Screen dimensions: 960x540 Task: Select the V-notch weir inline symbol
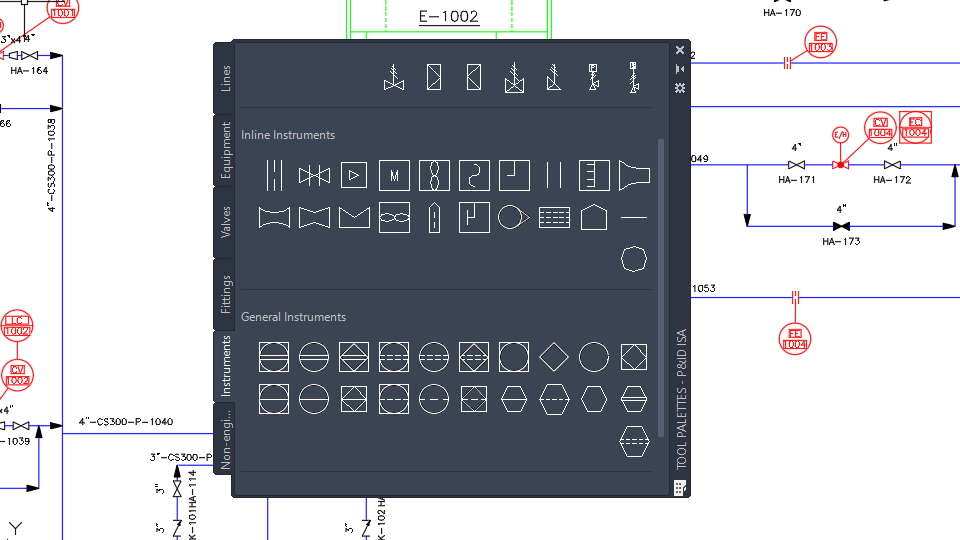click(x=354, y=217)
